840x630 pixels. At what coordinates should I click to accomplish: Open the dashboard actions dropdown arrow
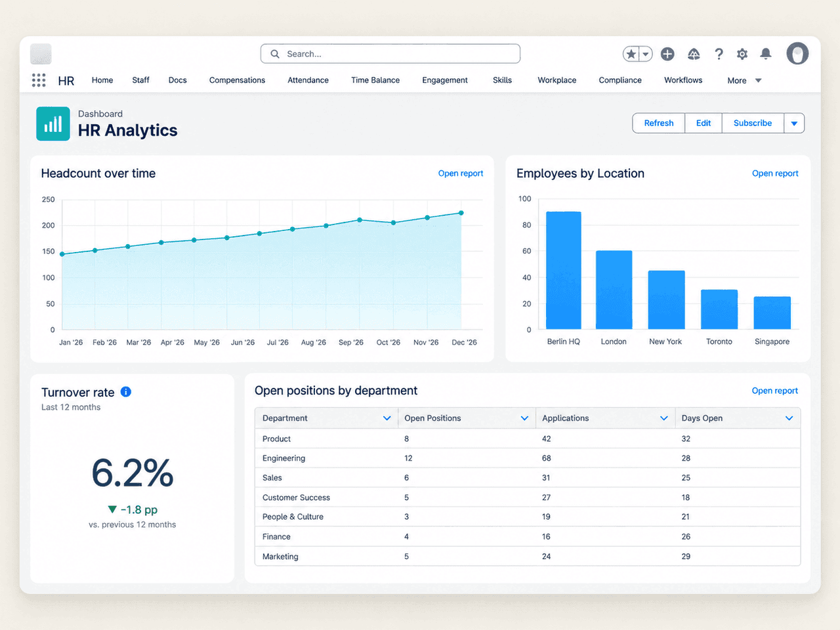794,123
